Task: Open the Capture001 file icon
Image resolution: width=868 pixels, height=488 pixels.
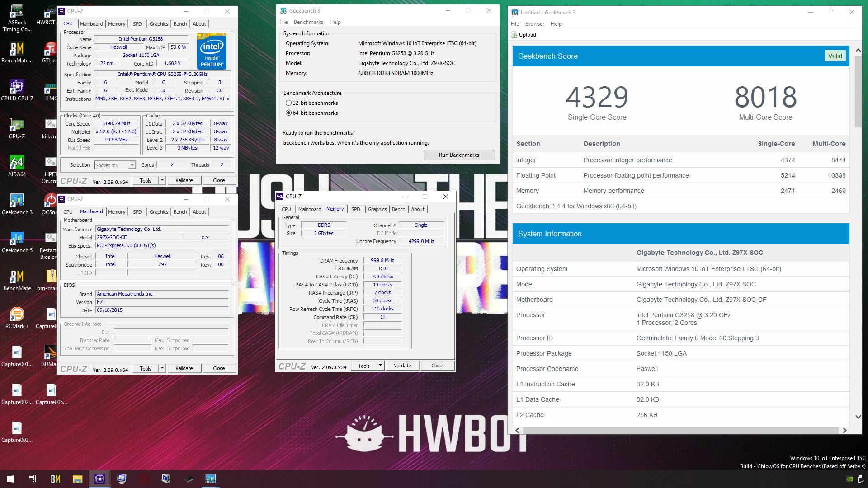Action: pyautogui.click(x=17, y=356)
